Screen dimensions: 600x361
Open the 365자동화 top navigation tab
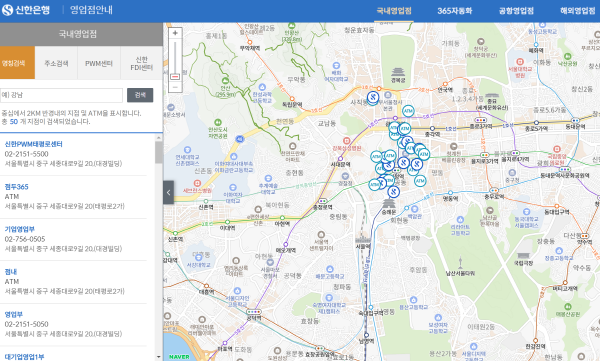(455, 11)
